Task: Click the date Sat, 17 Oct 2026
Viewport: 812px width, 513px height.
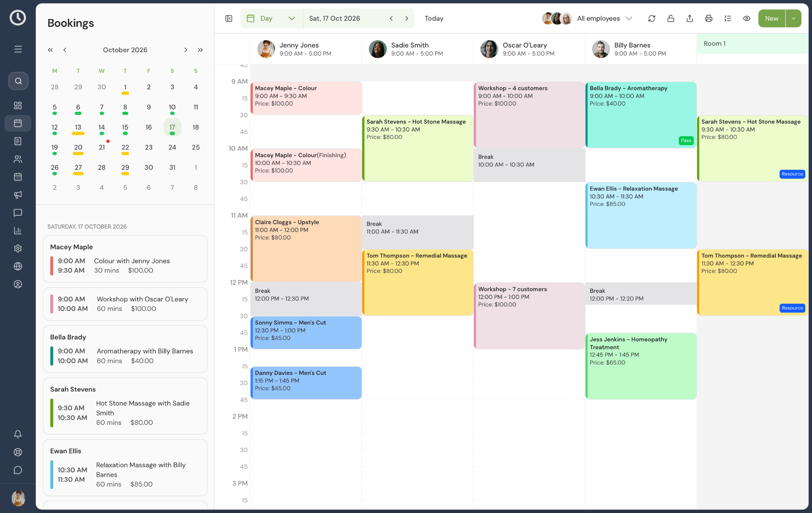Action: (335, 18)
